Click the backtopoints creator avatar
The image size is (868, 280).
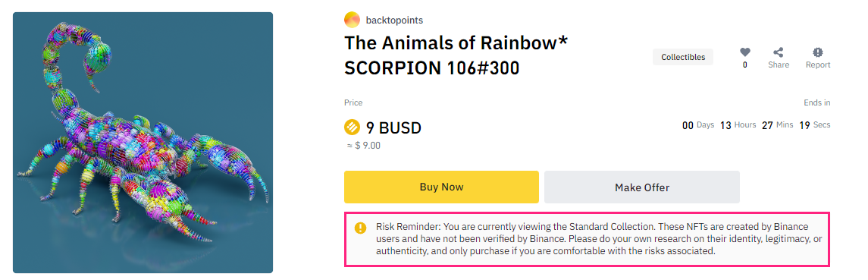coord(352,20)
